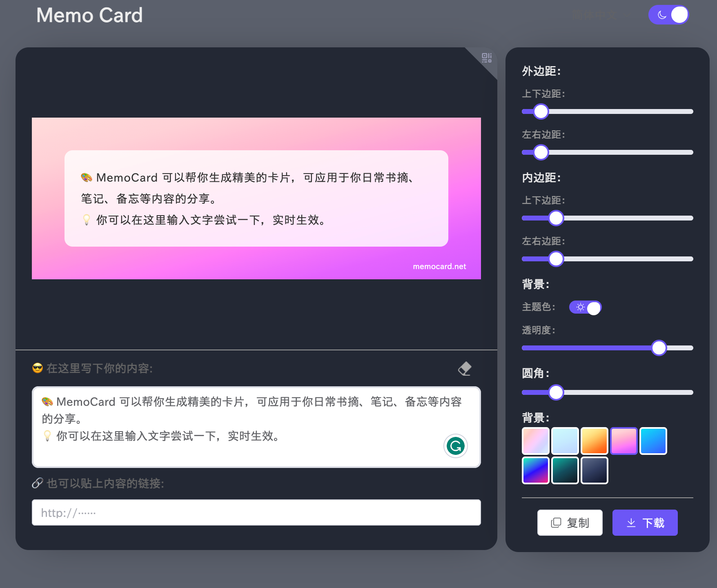Toggle the 主题色 light/dark switch
This screenshot has width=717, height=588.
(x=585, y=307)
